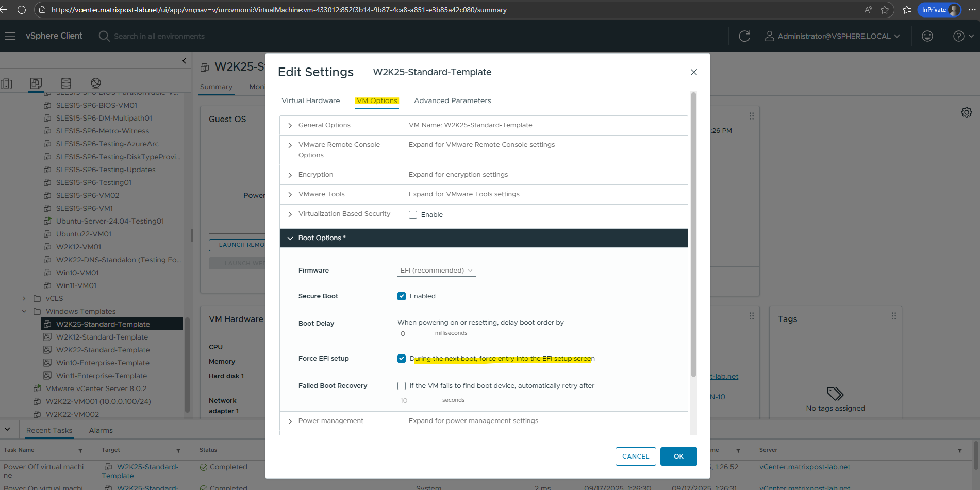This screenshot has width=980, height=490.
Task: Expand the vCLS folder in the tree
Action: [x=24, y=298]
